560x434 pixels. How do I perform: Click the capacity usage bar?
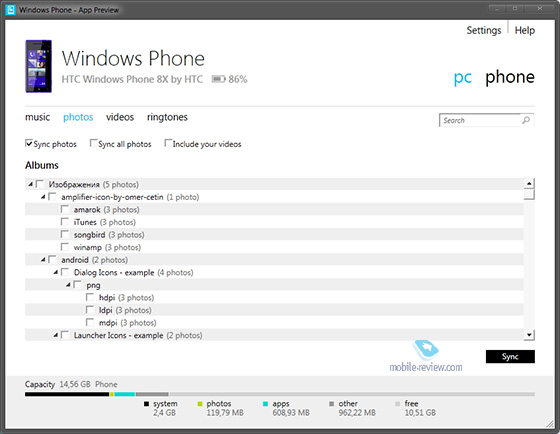[280, 394]
